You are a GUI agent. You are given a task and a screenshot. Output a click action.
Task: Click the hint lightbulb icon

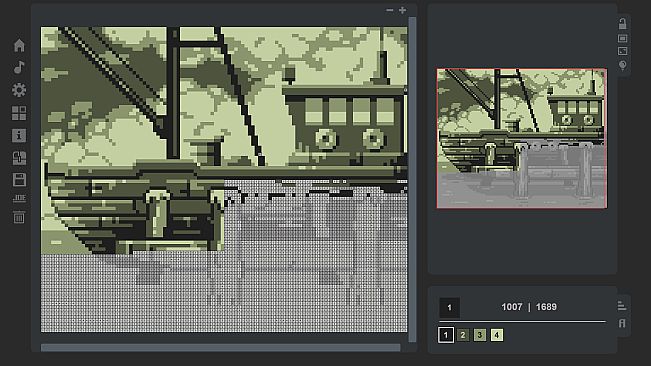(x=622, y=66)
